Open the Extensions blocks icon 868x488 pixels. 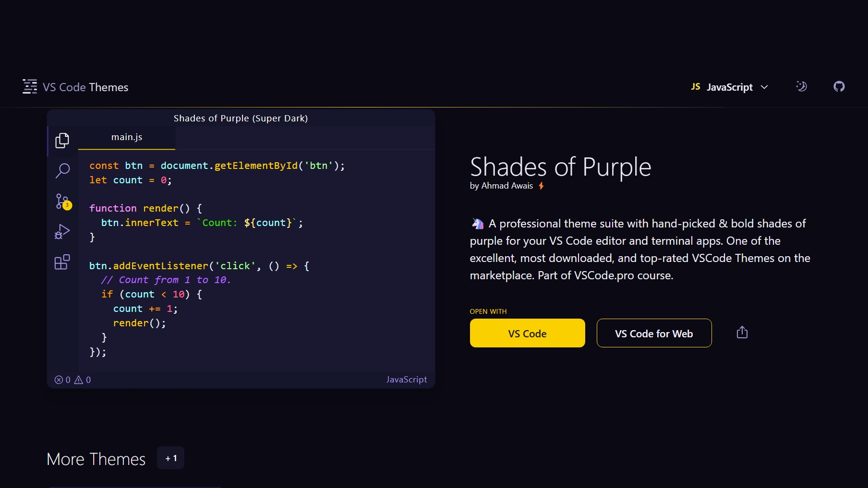click(x=62, y=262)
